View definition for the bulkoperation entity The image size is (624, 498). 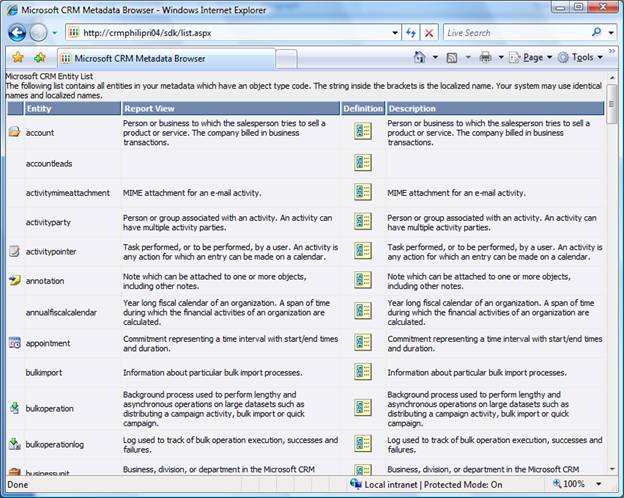coord(362,407)
